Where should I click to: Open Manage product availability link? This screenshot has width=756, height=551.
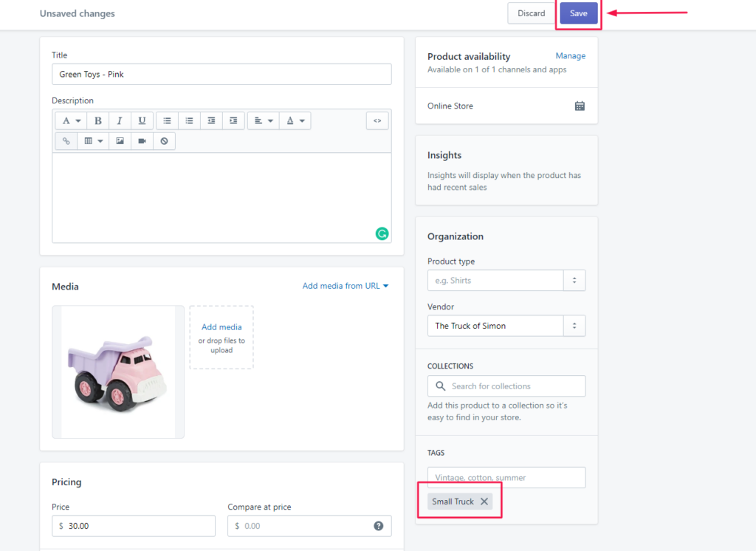[570, 56]
